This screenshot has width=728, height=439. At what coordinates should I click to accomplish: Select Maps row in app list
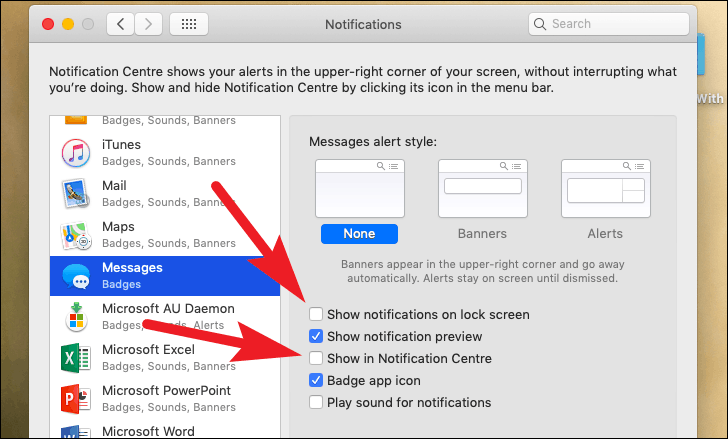point(165,235)
